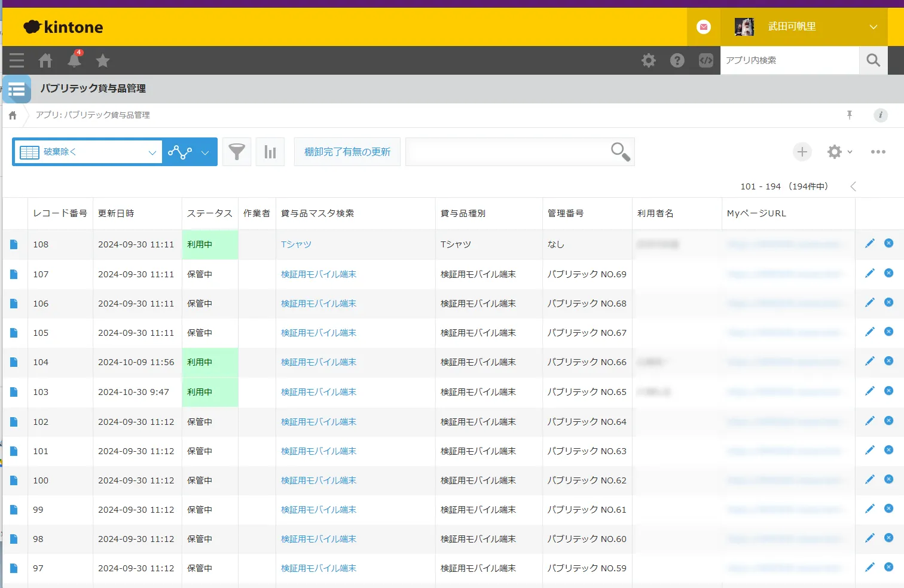Go to the kintone portal home icon
The image size is (904, 588).
45,60
